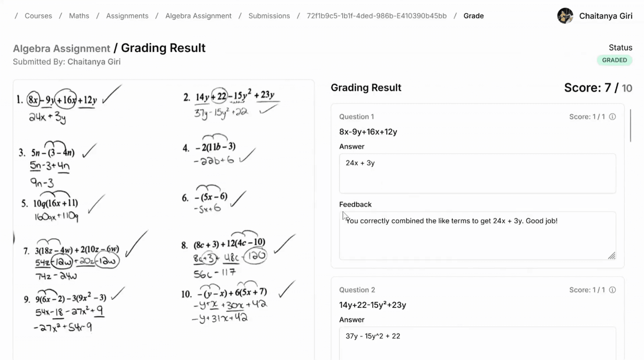Click the Question 1 Answer text field

477,173
